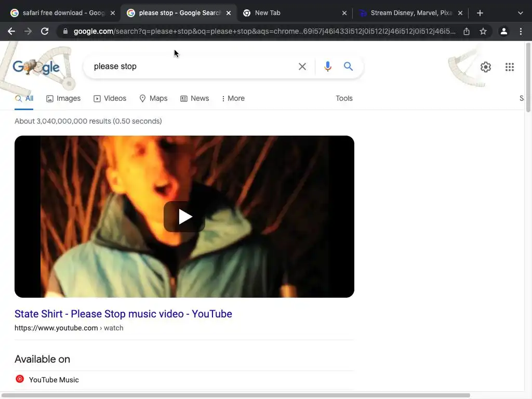Close the Stream Disney tab
The width and height of the screenshot is (532, 399).
pos(460,13)
